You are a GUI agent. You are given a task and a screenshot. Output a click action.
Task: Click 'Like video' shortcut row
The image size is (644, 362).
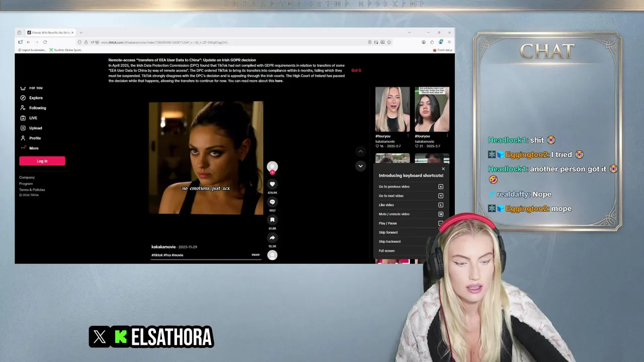411,205
